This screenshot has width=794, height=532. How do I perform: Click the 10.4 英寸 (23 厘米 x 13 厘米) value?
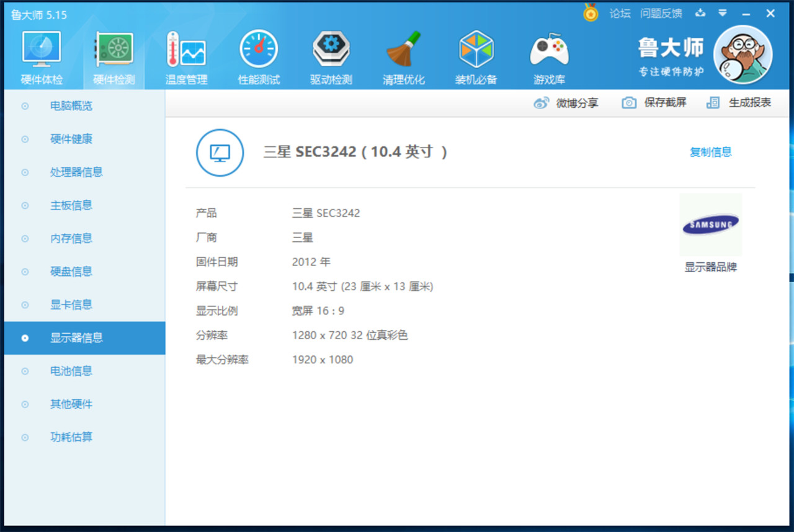click(363, 286)
